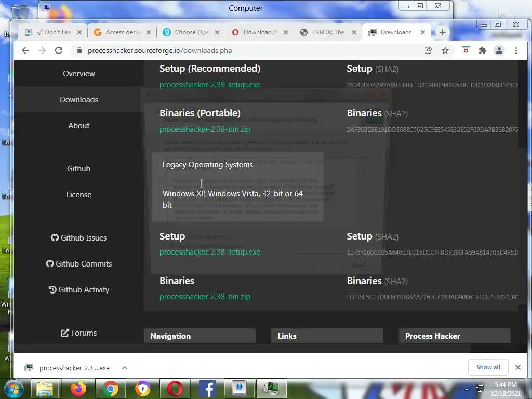Click the network tray icon
Screen dimensions: 532x399
[x=480, y=389]
